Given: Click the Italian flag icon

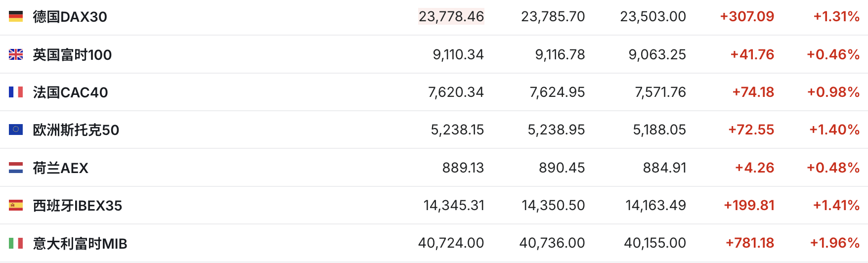Looking at the screenshot, I should click(16, 243).
